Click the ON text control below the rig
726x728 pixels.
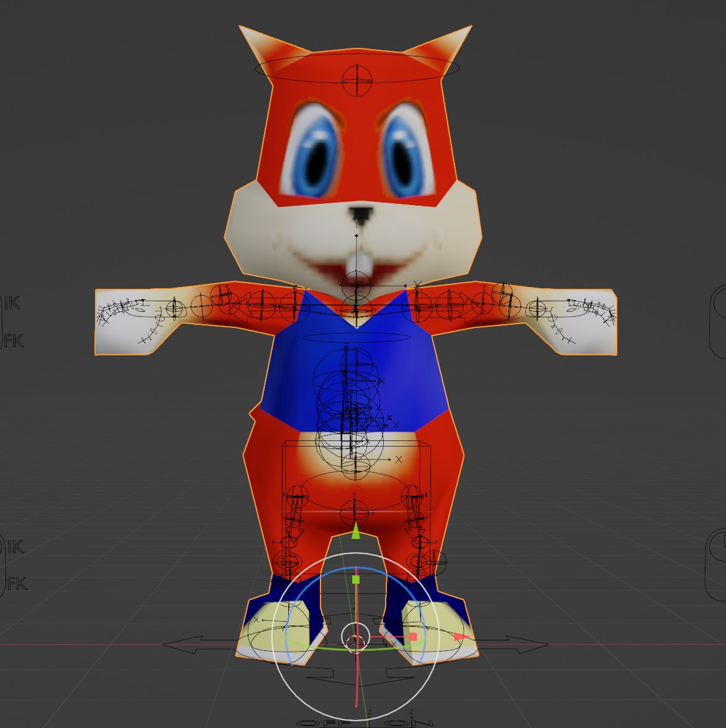click(409, 724)
